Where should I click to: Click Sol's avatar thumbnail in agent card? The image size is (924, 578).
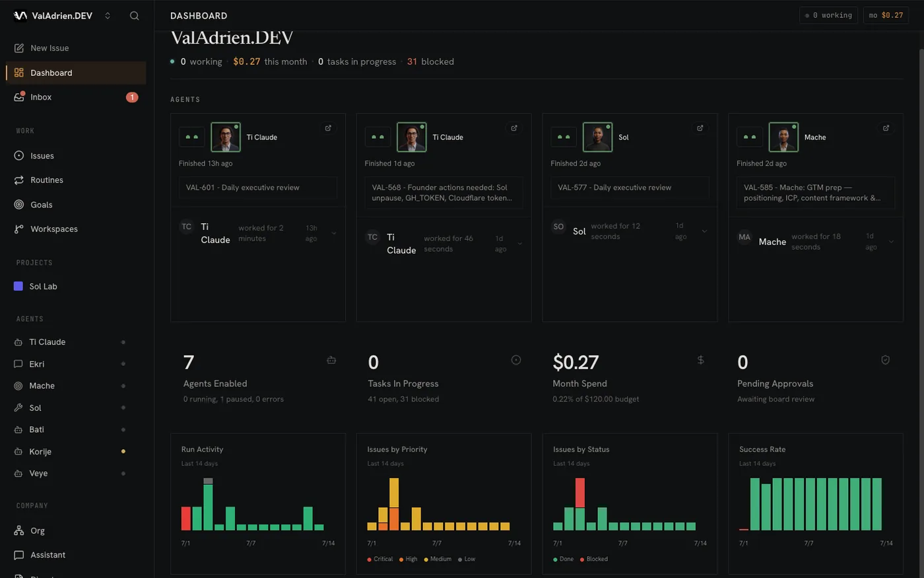(597, 137)
